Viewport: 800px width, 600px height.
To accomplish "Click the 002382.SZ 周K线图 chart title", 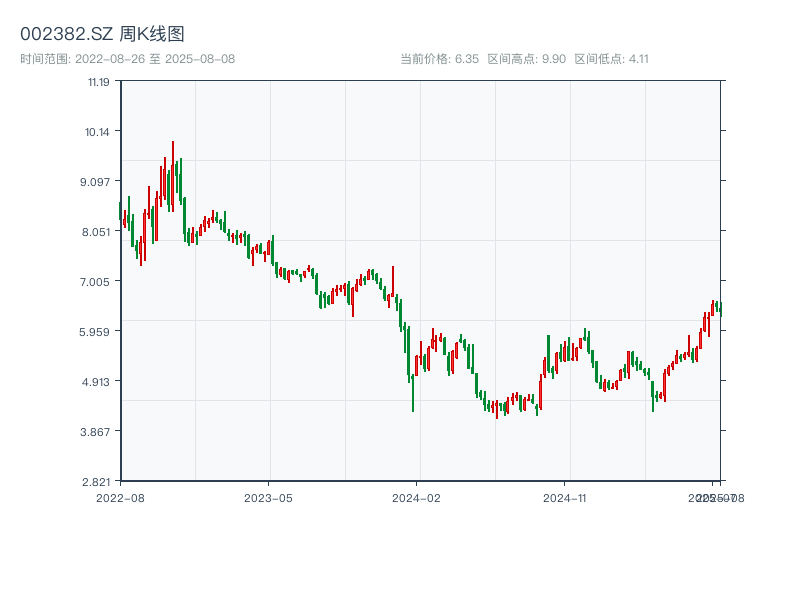I will coord(102,34).
